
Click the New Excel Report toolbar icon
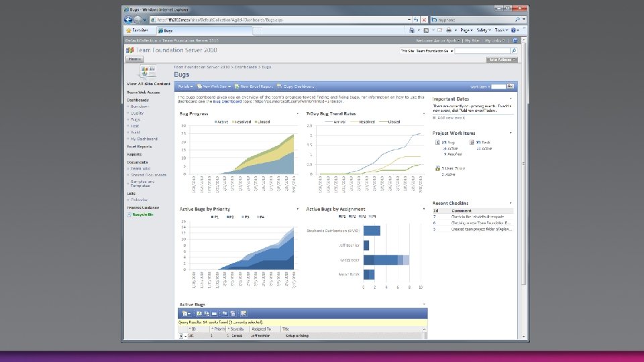[x=237, y=86]
